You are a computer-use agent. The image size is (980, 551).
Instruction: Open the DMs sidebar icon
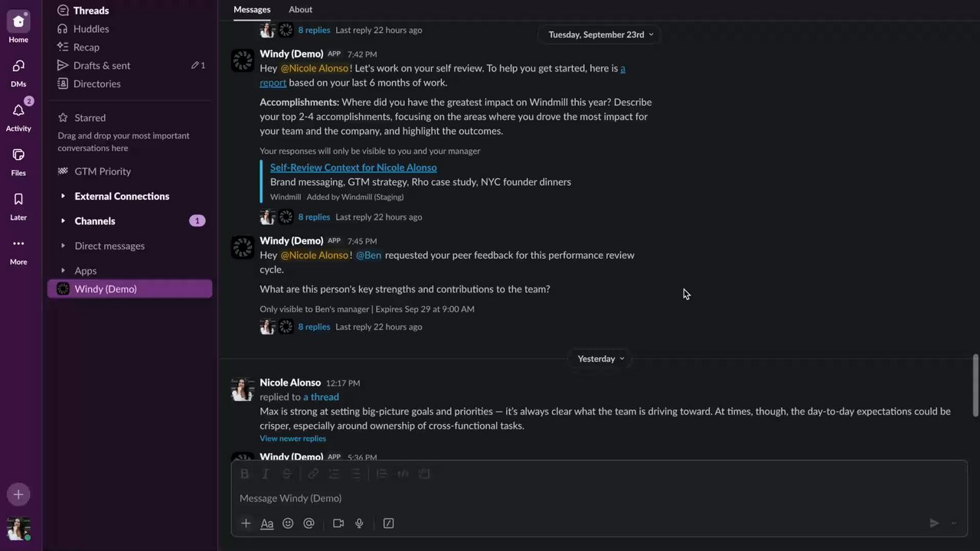tap(18, 67)
